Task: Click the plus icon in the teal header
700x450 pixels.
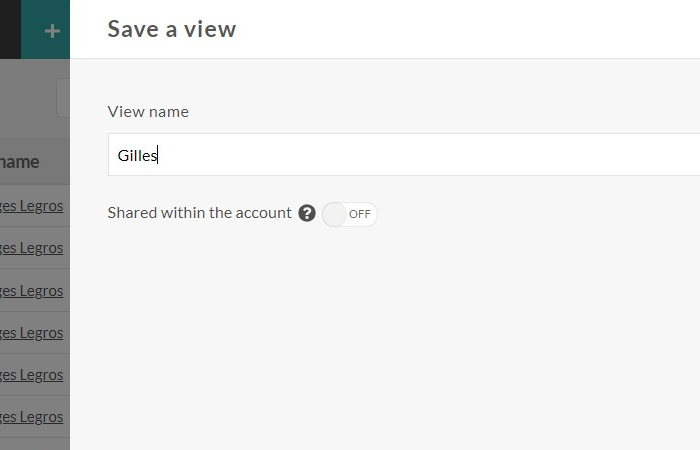Action: [52, 30]
